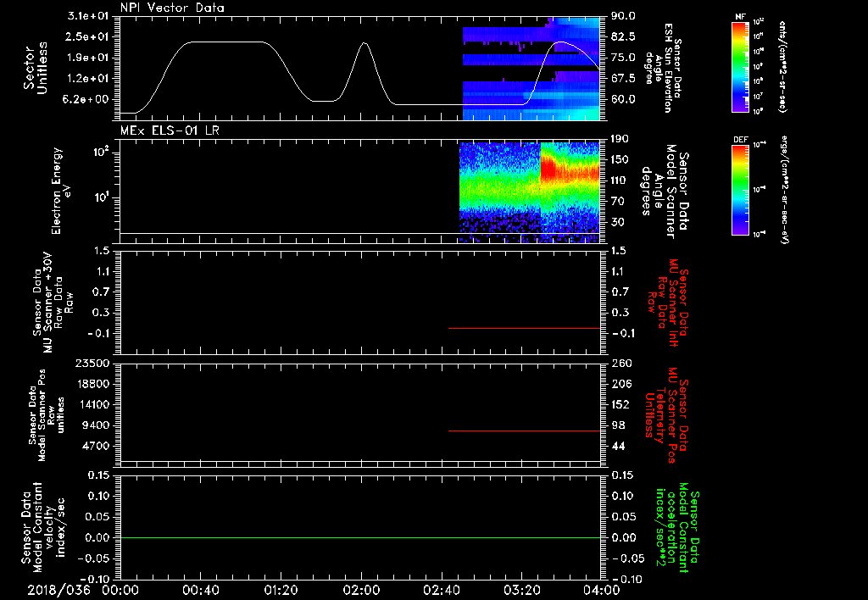868x600 pixels.
Task: Click the white sun elevation curve peak near 02:00
Action: pos(364,42)
